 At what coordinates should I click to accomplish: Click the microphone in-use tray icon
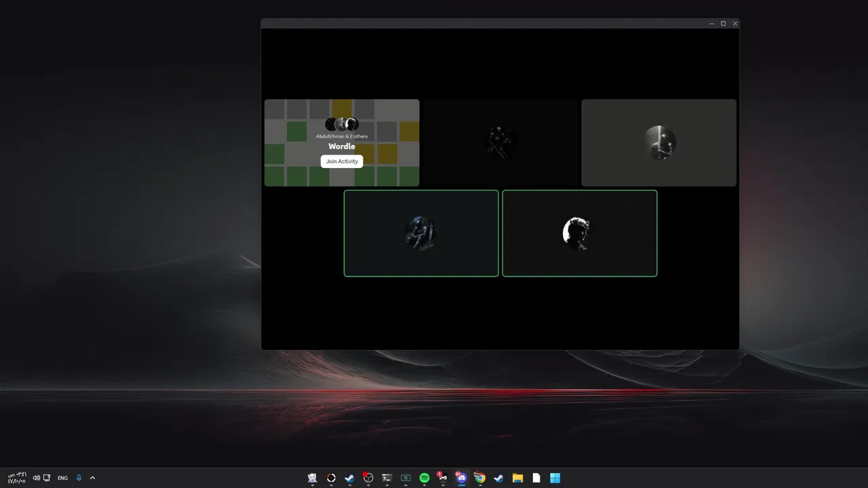point(79,478)
